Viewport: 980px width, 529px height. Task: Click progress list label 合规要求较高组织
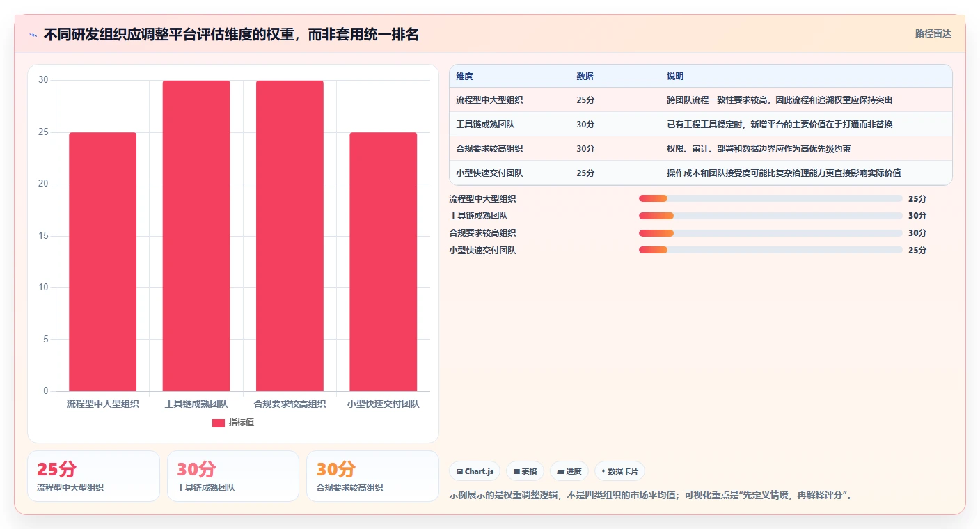(483, 233)
